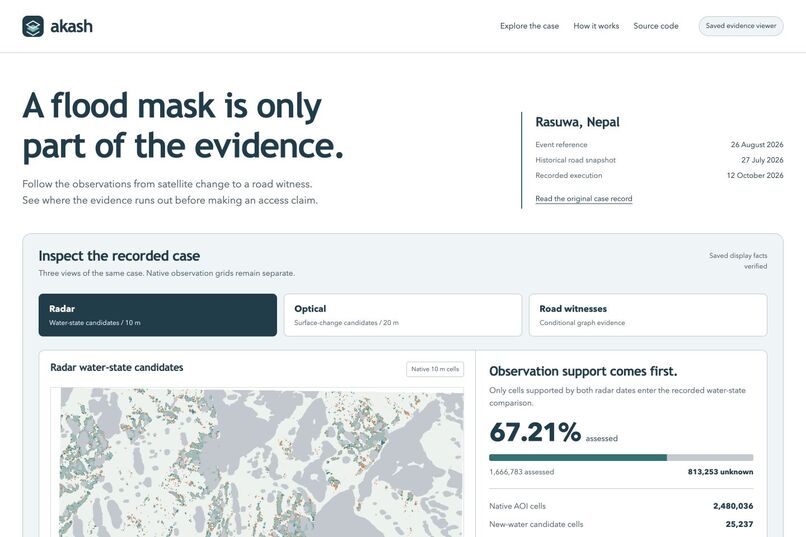Click the 2,480,036 Native AOI cells value
Viewport: 806px width, 537px height.
click(x=733, y=506)
